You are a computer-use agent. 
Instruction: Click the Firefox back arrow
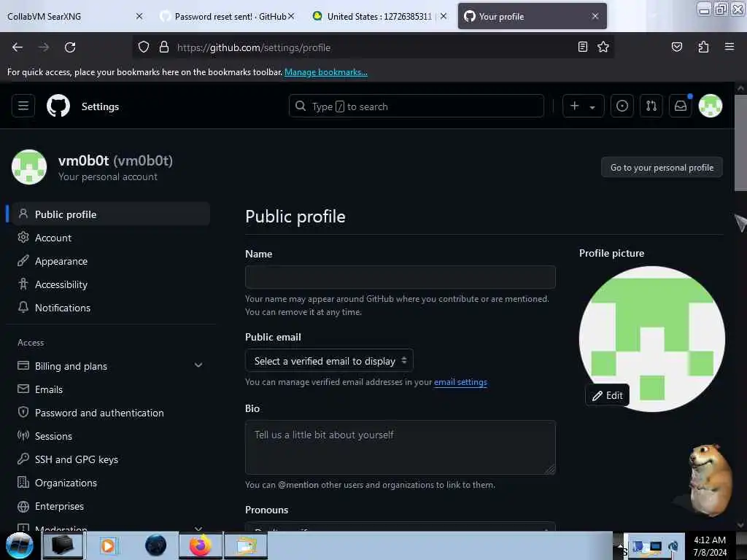[18, 47]
